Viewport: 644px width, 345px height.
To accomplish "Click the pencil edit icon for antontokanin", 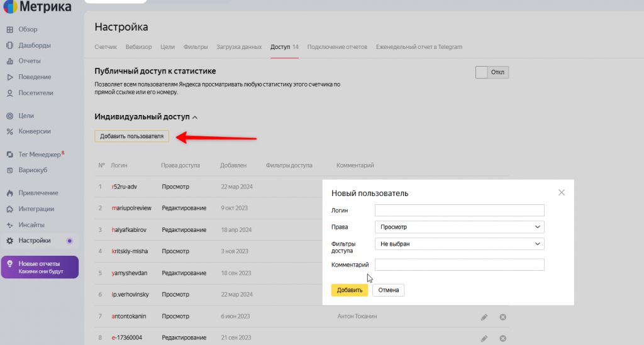I will tap(484, 317).
